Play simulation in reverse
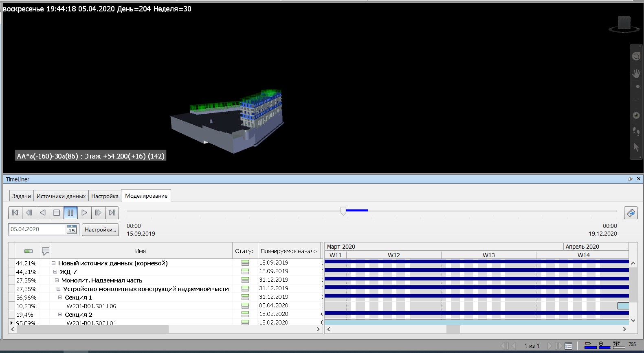This screenshot has width=644, height=353. [43, 212]
